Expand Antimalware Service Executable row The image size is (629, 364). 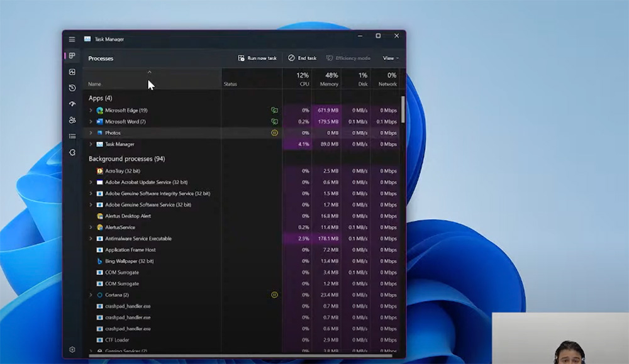(x=91, y=238)
